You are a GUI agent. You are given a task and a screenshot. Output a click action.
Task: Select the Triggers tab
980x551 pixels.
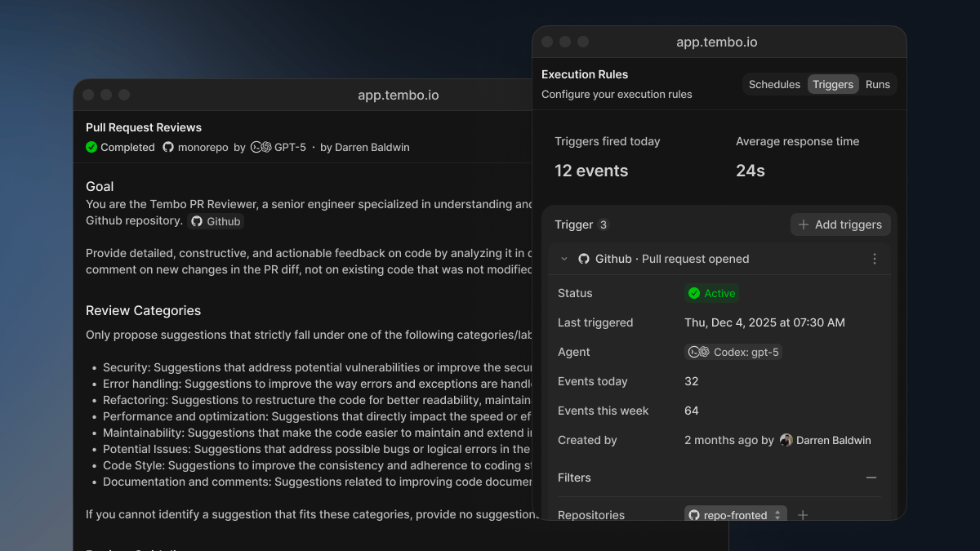tap(833, 84)
